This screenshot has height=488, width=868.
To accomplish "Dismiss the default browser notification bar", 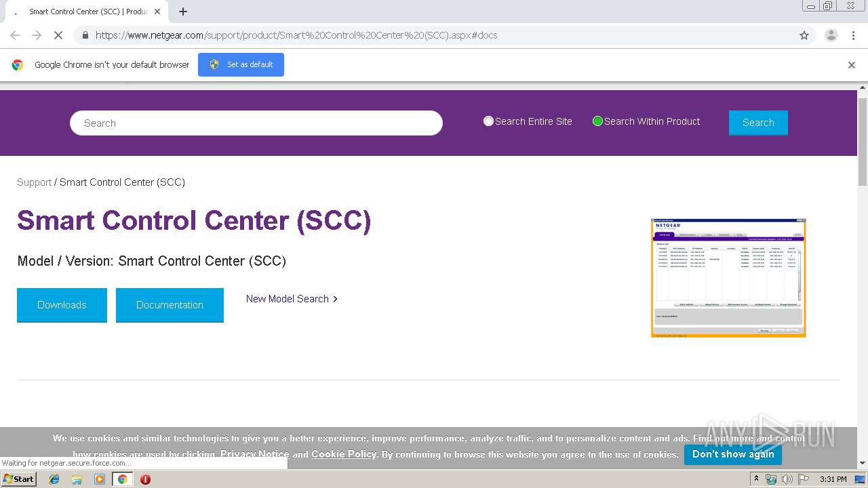I will pos(852,65).
